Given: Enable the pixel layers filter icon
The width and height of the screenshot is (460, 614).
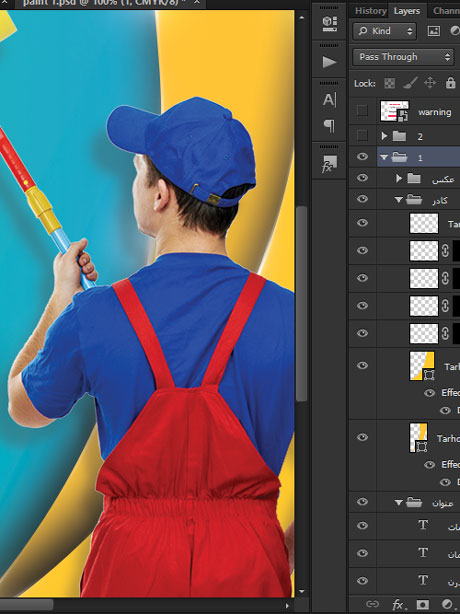Looking at the screenshot, I should pyautogui.click(x=433, y=31).
